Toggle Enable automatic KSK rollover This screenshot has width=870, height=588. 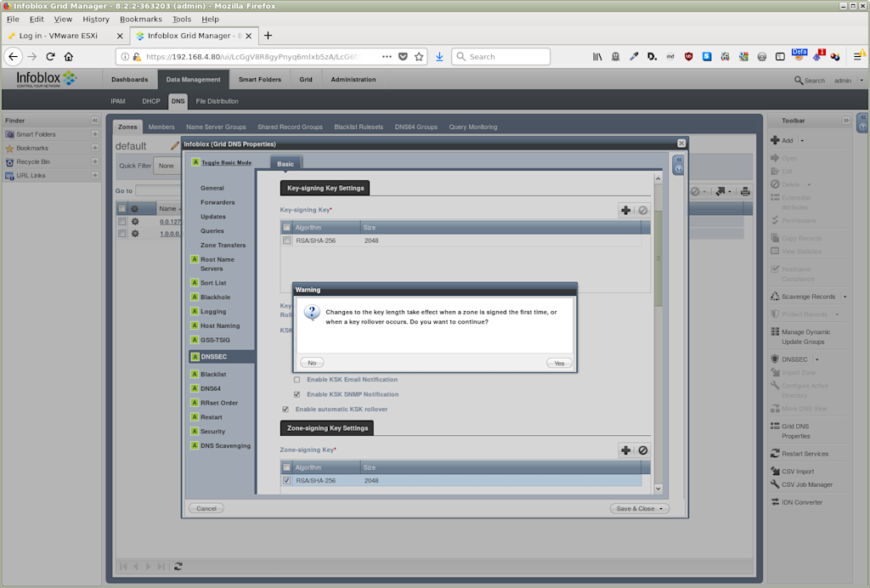point(285,410)
